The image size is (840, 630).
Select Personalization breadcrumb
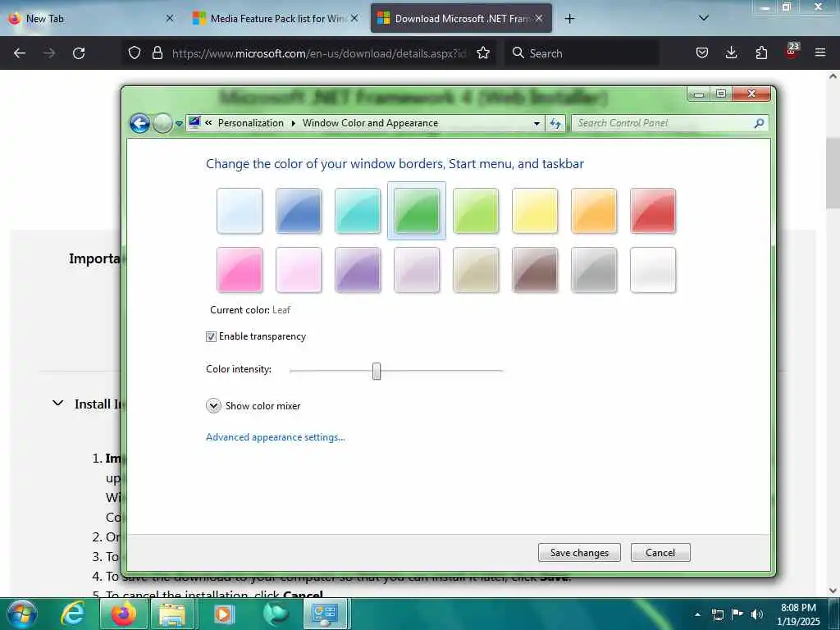pyautogui.click(x=251, y=123)
